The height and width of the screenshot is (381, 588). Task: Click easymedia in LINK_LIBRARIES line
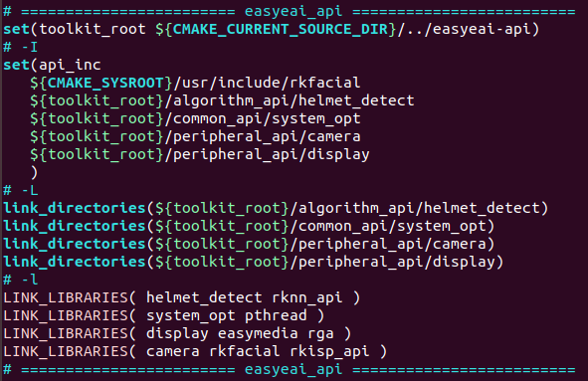click(258, 334)
